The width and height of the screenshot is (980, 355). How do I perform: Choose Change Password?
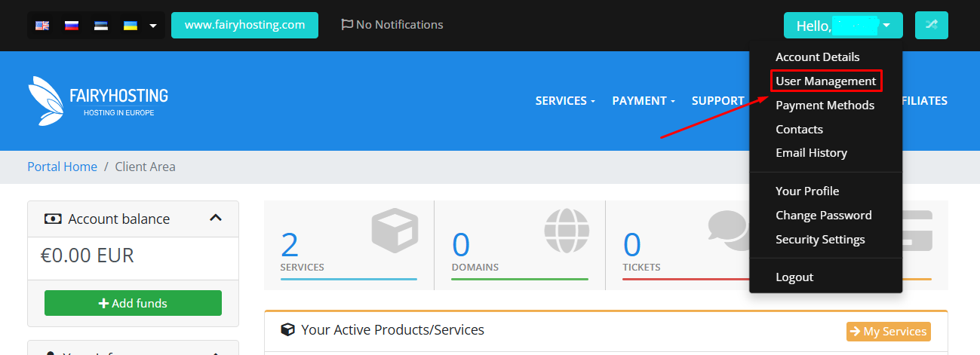tap(823, 216)
